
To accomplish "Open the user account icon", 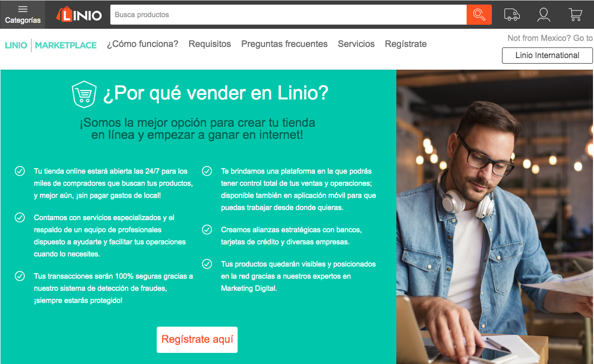I will pos(543,15).
